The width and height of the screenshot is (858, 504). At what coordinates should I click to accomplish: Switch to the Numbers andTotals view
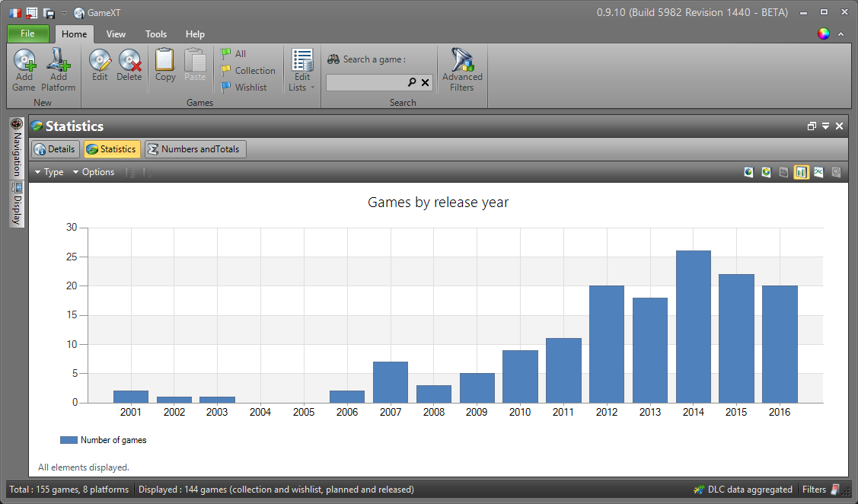[196, 149]
